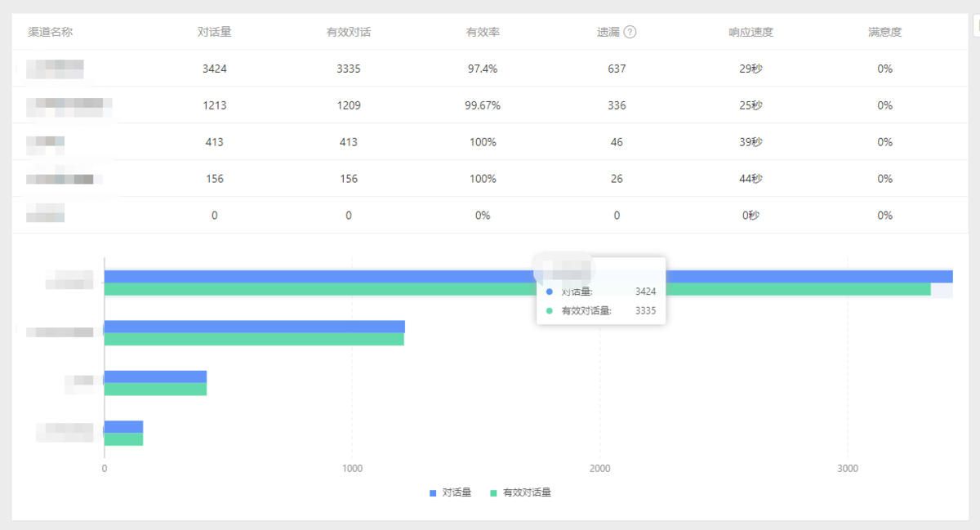This screenshot has height=530, width=980.
Task: Click the 156 对话量 table cell
Action: (x=215, y=179)
